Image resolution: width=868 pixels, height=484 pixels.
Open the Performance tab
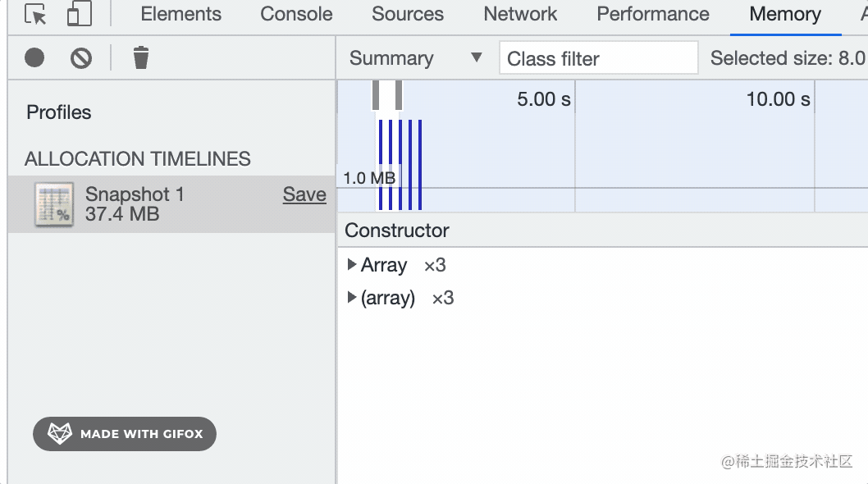pyautogui.click(x=652, y=14)
